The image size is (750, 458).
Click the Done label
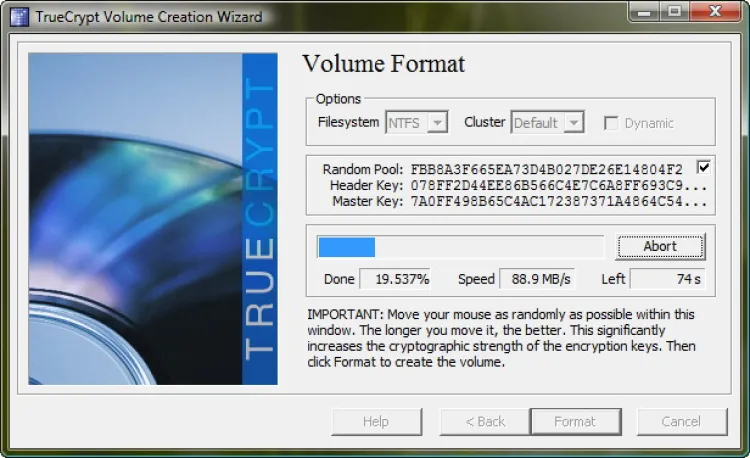coord(339,279)
